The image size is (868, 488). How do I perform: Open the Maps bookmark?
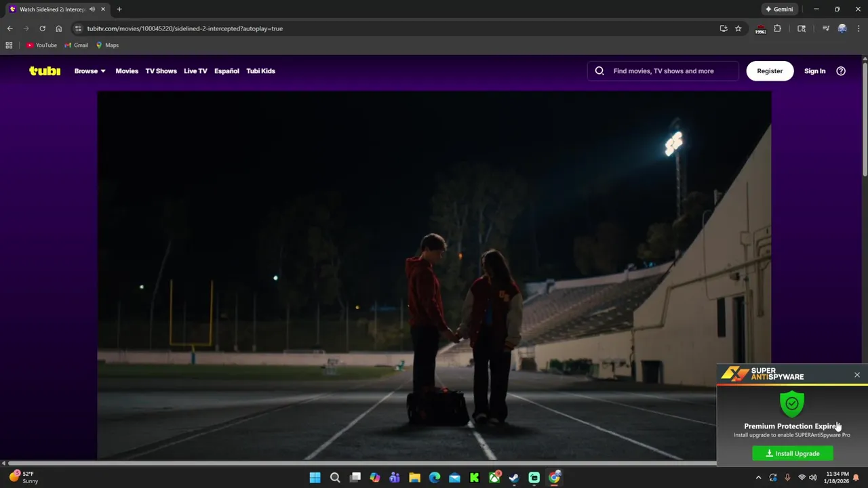[107, 45]
